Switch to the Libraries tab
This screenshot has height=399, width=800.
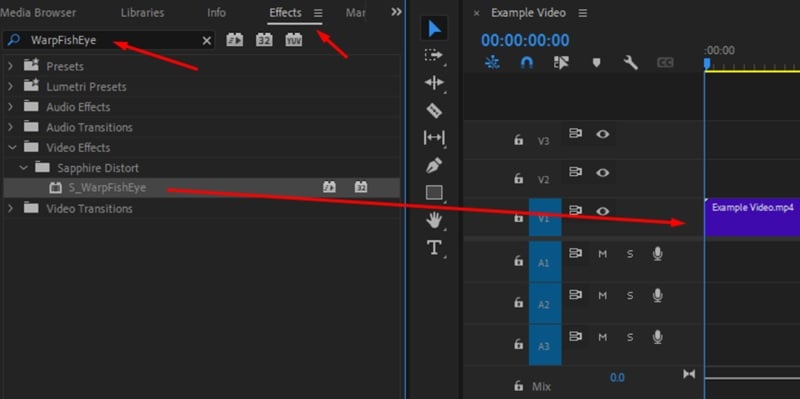pyautogui.click(x=142, y=13)
